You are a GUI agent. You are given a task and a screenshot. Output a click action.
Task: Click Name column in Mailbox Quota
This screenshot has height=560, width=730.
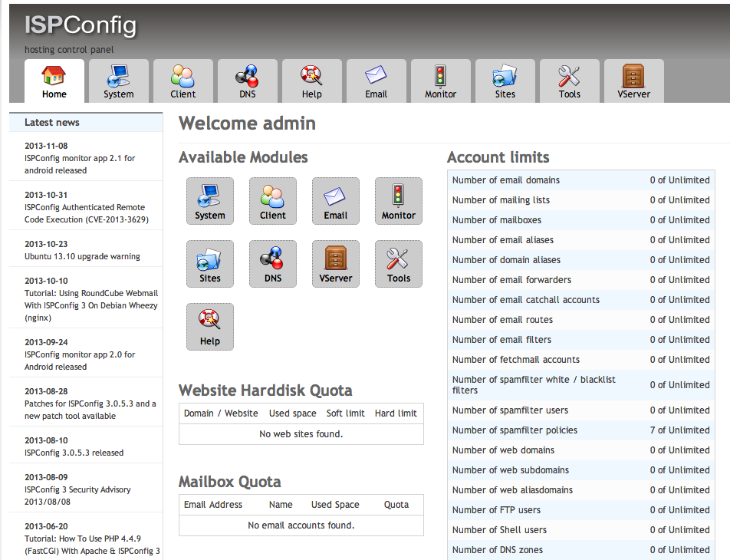coord(281,505)
